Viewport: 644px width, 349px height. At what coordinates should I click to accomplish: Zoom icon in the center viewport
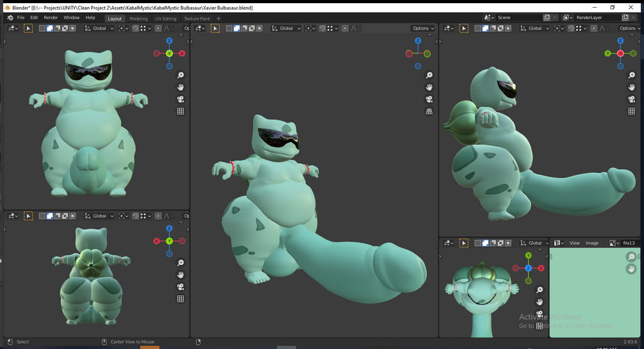[429, 75]
